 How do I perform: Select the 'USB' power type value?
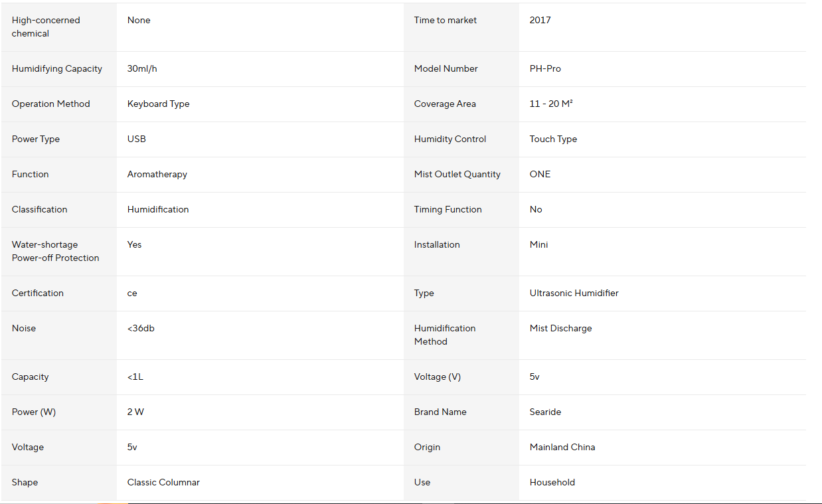[136, 139]
